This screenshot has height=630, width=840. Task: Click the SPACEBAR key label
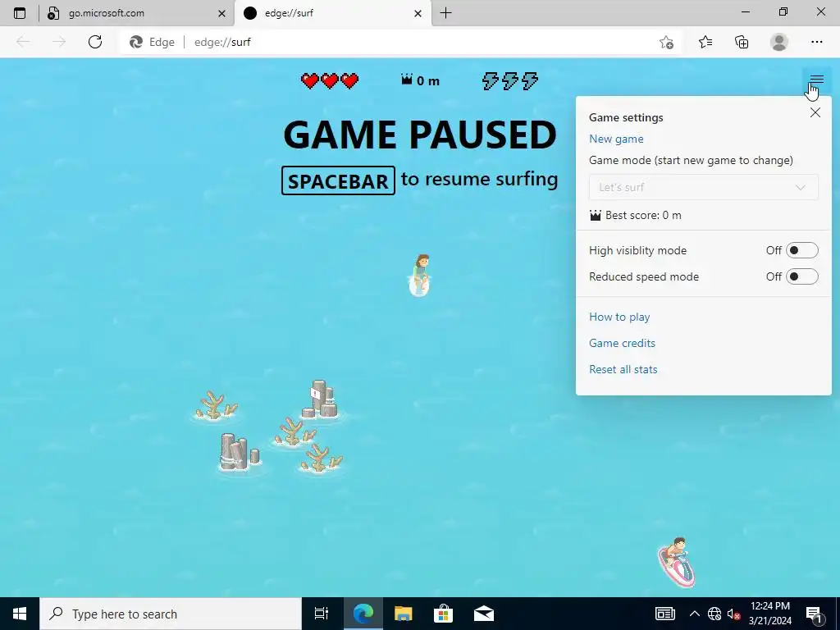338,180
